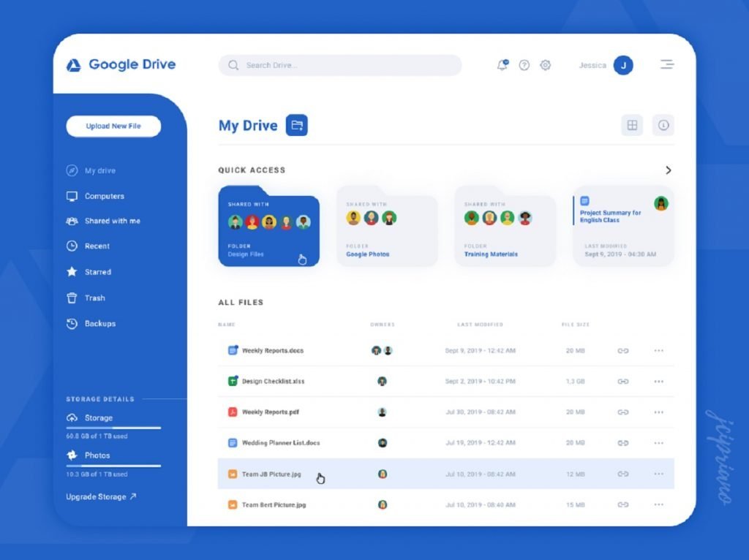Copy the share link for Weekly Reports.docs

(x=623, y=351)
